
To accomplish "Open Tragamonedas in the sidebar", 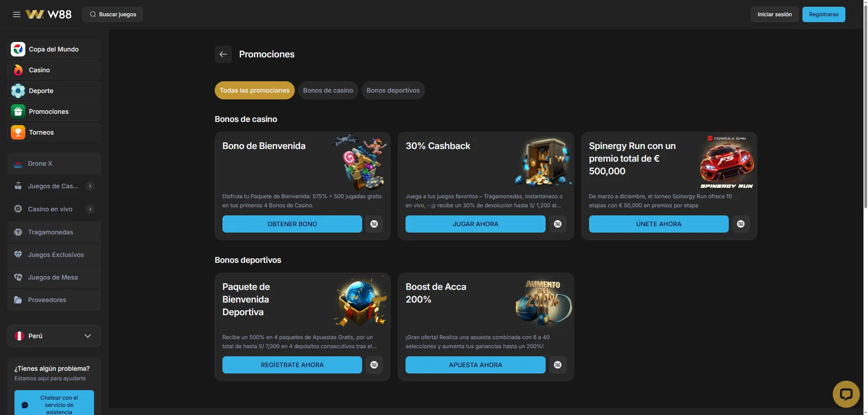I will (x=54, y=232).
